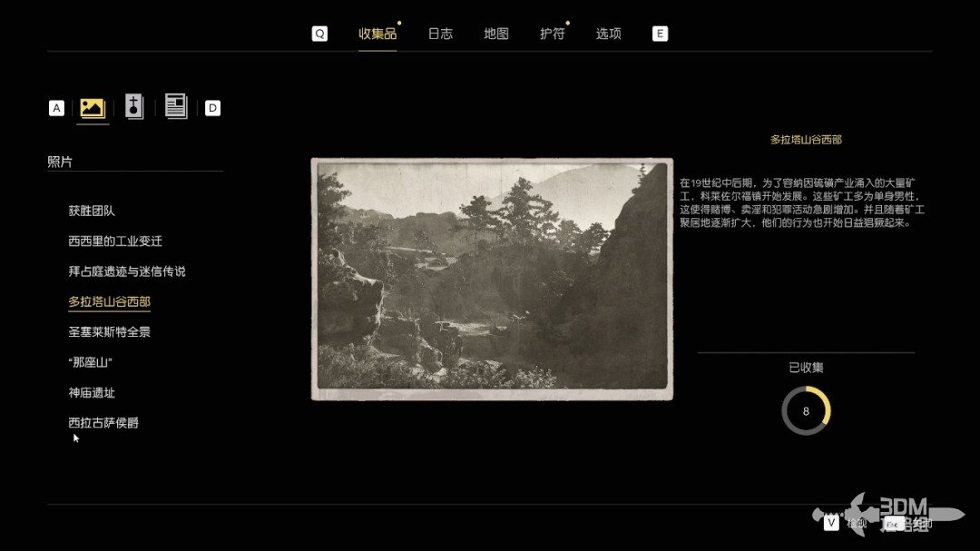Viewport: 980px width, 551px height.
Task: Select the Photos category icon
Action: [93, 108]
